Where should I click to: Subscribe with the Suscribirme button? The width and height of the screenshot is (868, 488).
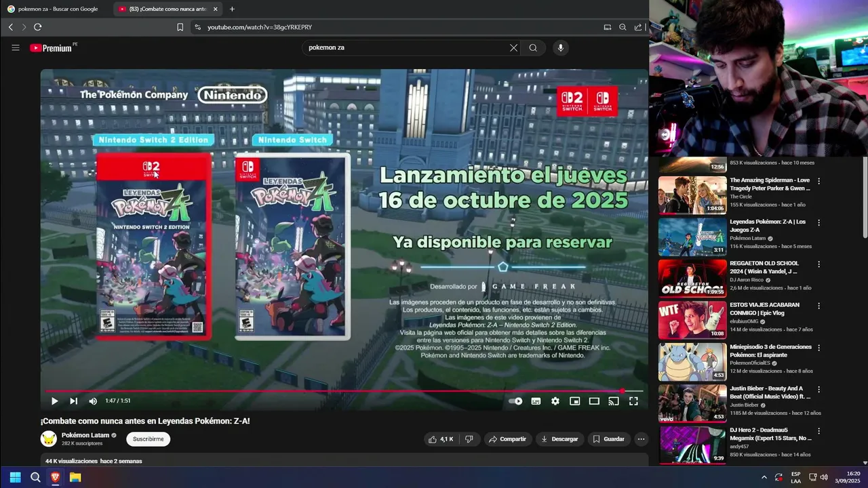coord(148,439)
